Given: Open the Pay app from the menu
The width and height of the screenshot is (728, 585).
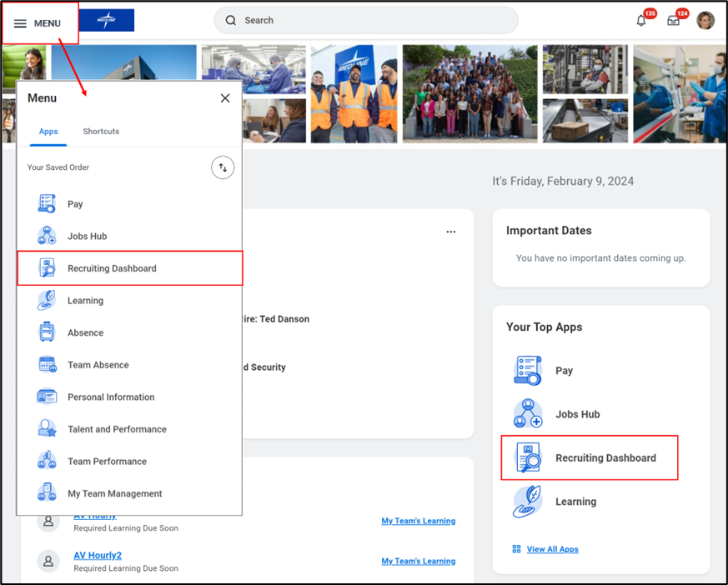Looking at the screenshot, I should (x=73, y=203).
